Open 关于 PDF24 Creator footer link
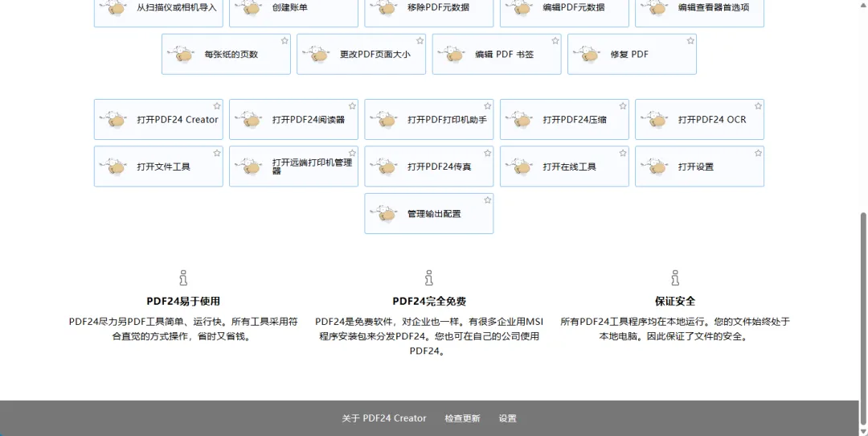868x436 pixels. coord(384,418)
